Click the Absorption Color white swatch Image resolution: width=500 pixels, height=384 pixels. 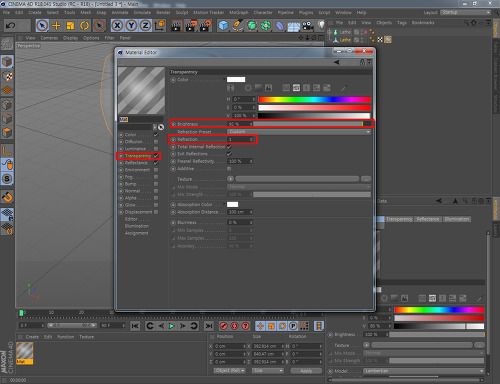coord(232,204)
